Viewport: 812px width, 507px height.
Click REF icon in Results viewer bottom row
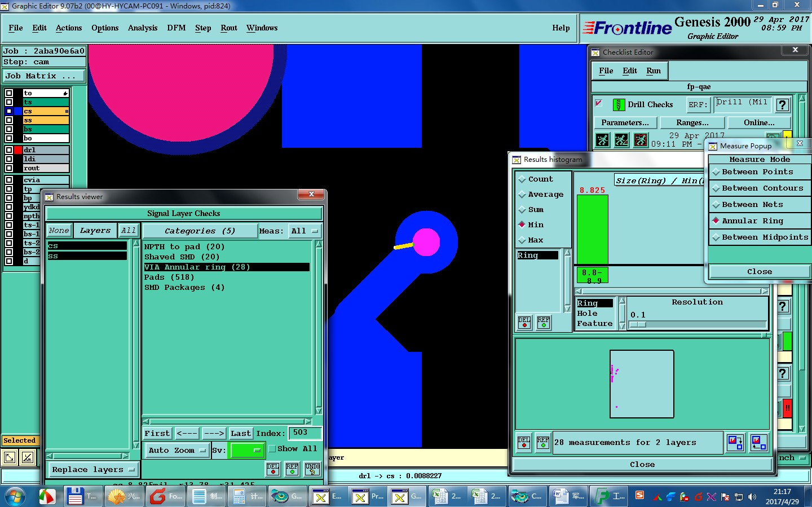(292, 469)
